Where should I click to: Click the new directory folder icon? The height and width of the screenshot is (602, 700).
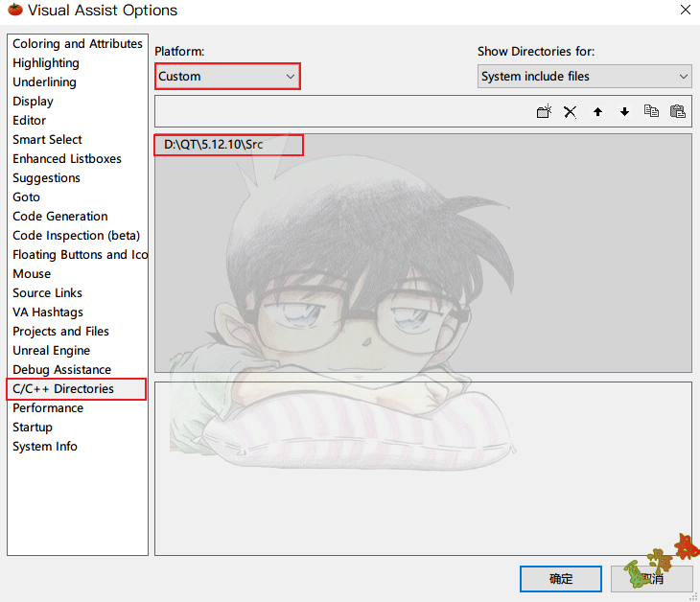544,111
